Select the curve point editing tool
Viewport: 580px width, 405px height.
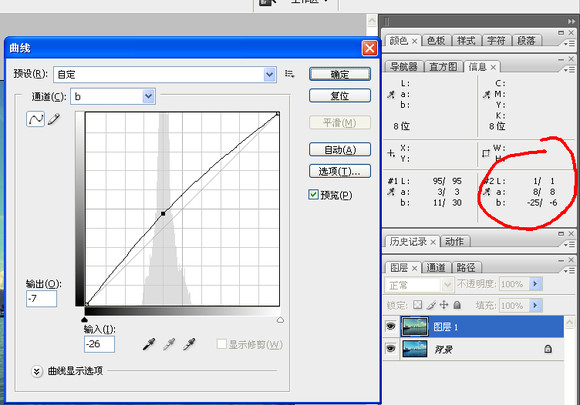coord(36,119)
